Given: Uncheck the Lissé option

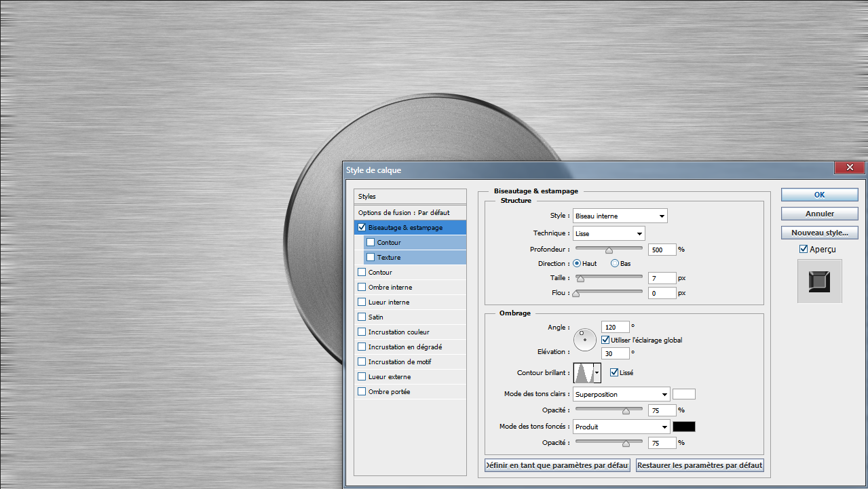Looking at the screenshot, I should click(x=614, y=372).
